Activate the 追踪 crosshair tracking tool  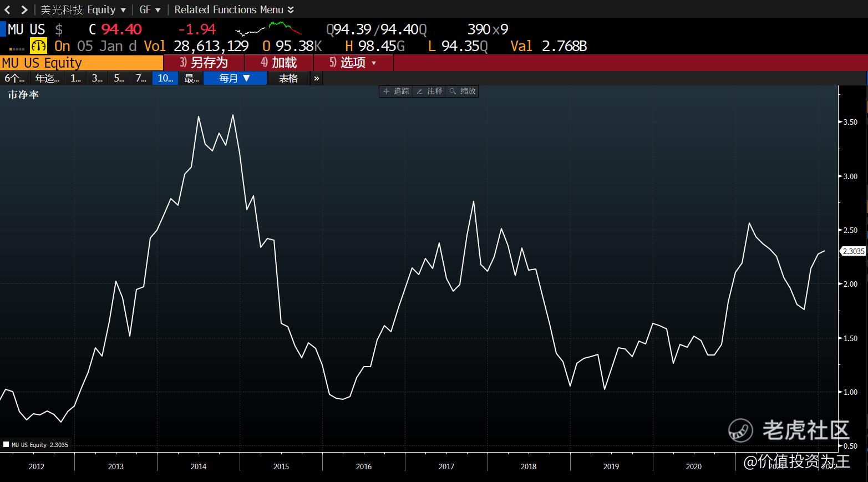click(x=396, y=91)
